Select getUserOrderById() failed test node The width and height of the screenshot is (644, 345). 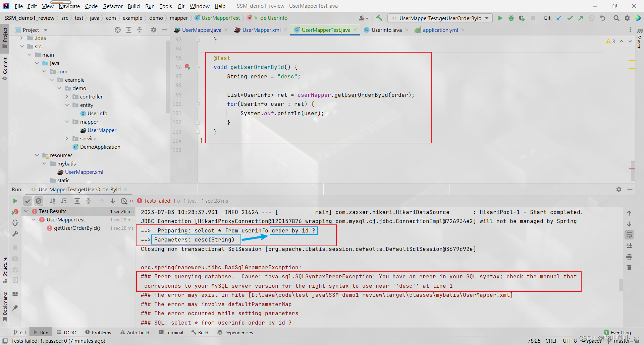(x=77, y=228)
